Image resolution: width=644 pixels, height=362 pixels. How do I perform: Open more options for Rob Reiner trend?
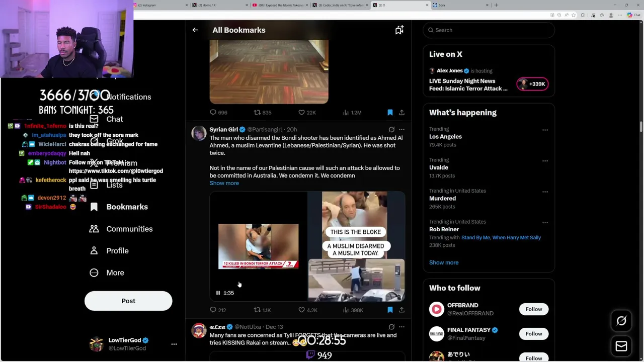click(x=545, y=222)
